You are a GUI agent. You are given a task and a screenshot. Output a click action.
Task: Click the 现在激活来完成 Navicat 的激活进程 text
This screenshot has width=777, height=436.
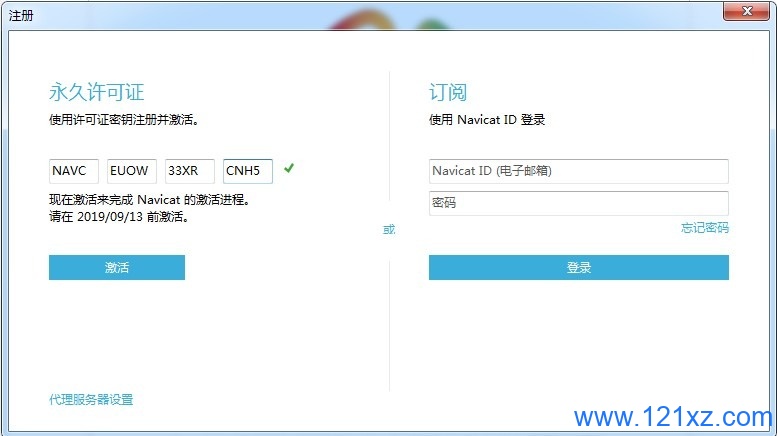(149, 200)
